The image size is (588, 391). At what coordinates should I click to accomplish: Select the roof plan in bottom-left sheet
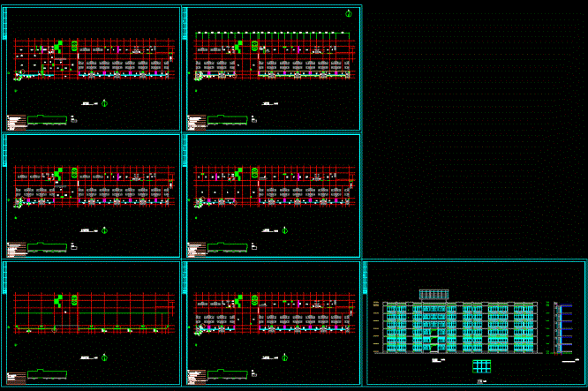(x=94, y=313)
